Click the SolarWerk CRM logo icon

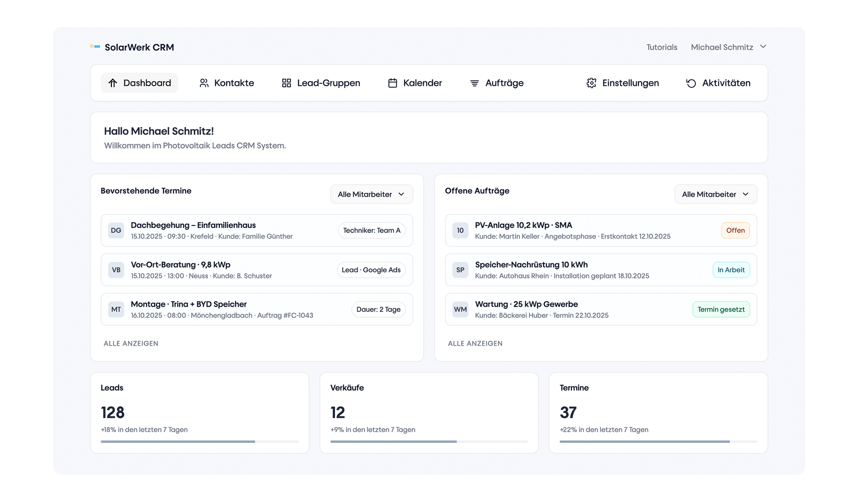(95, 47)
